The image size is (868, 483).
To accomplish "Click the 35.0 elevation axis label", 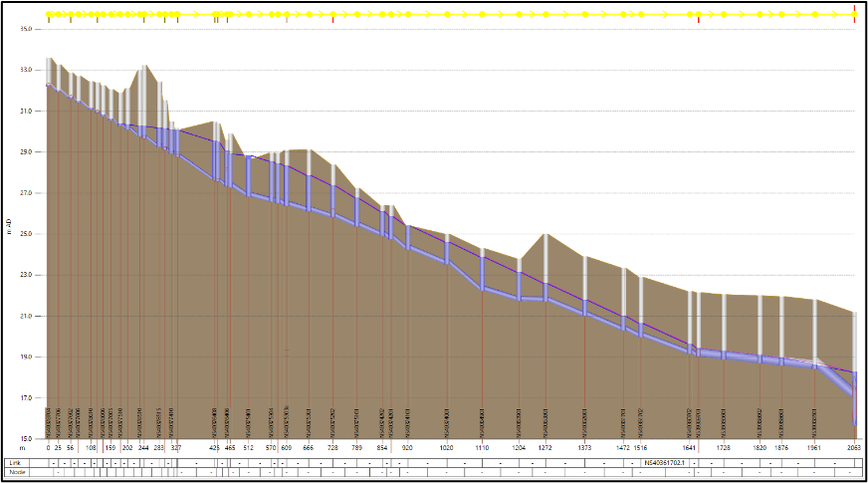I will click(26, 29).
